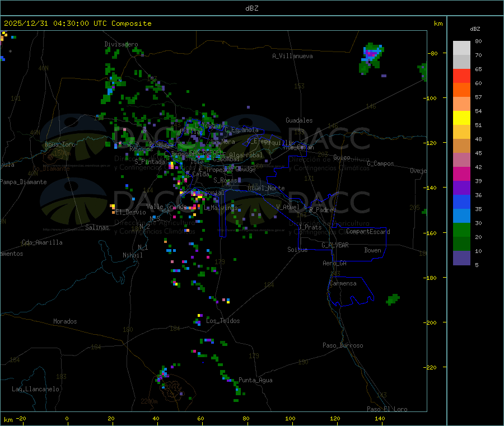Click the 140 km horizontal axis tick
This screenshot has width=504, height=426.
(380, 418)
